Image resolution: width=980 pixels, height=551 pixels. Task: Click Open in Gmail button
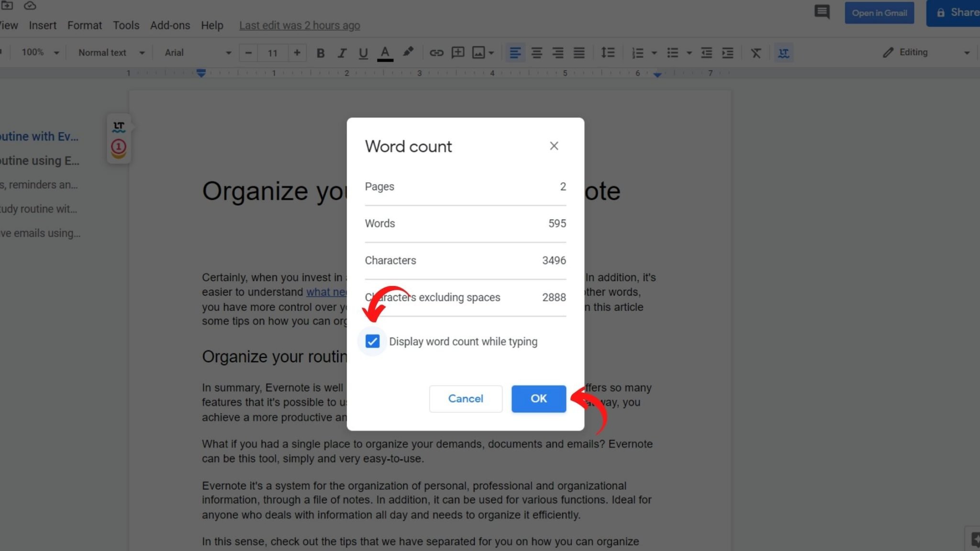pos(879,13)
